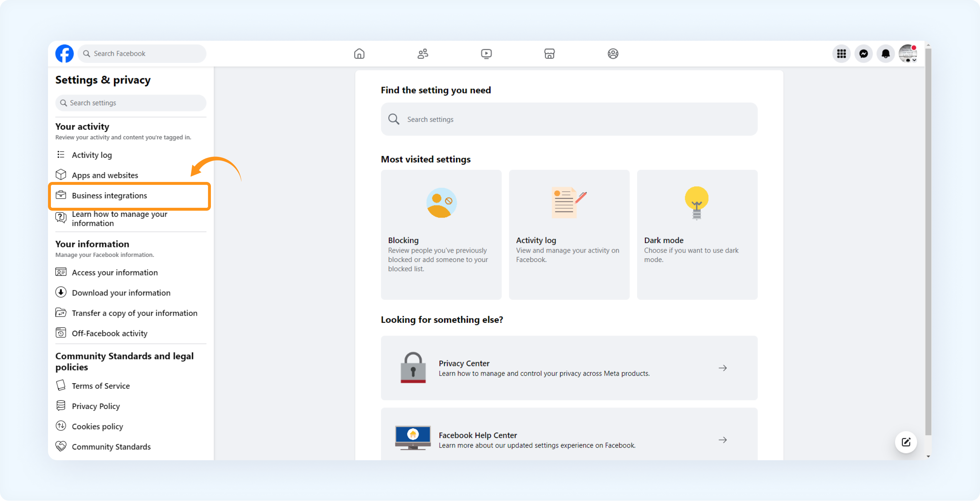Image resolution: width=980 pixels, height=504 pixels.
Task: Click the sidebar Search settings field
Action: pos(131,103)
